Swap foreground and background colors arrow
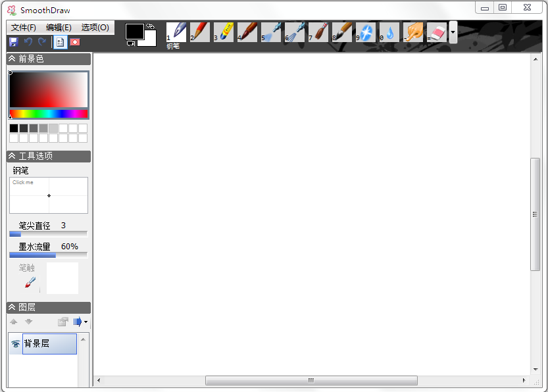 pyautogui.click(x=150, y=26)
